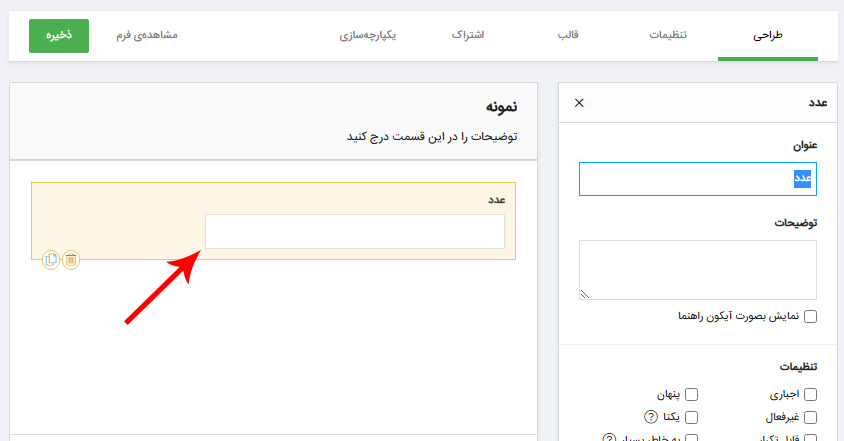Delete the عدد field with trash icon
This screenshot has height=441, width=844.
(x=71, y=260)
